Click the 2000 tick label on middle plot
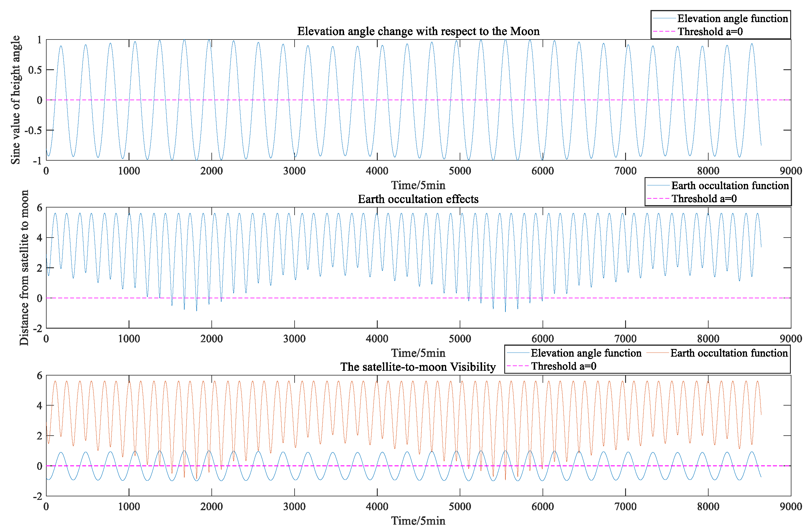This screenshot has width=810, height=532. [211, 339]
